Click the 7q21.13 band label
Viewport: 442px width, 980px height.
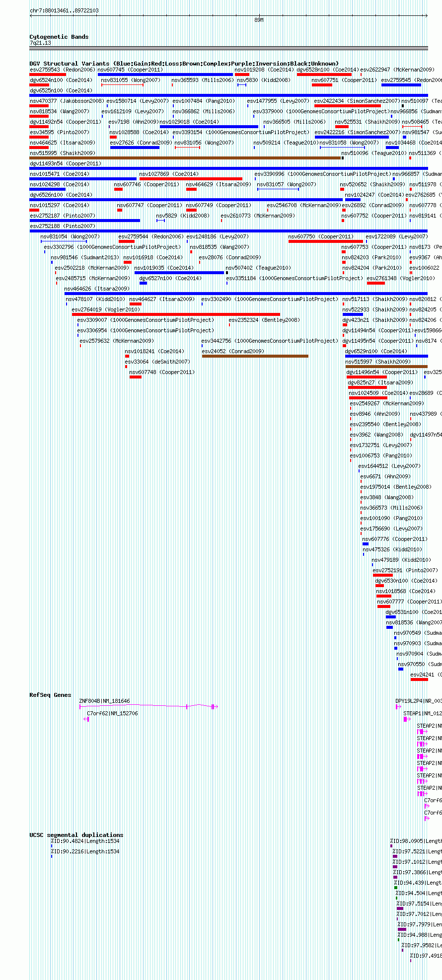40,43
